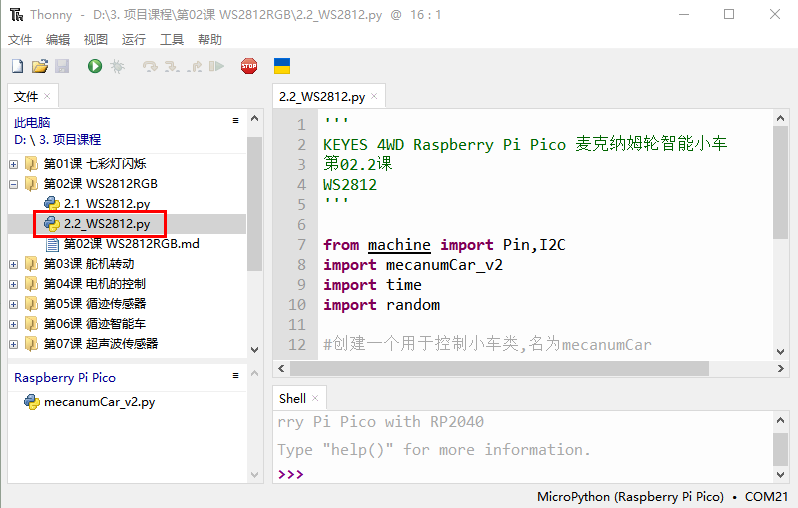Screen dimensions: 798x508
Task: Click the Debug bug icon
Action: pos(118,66)
